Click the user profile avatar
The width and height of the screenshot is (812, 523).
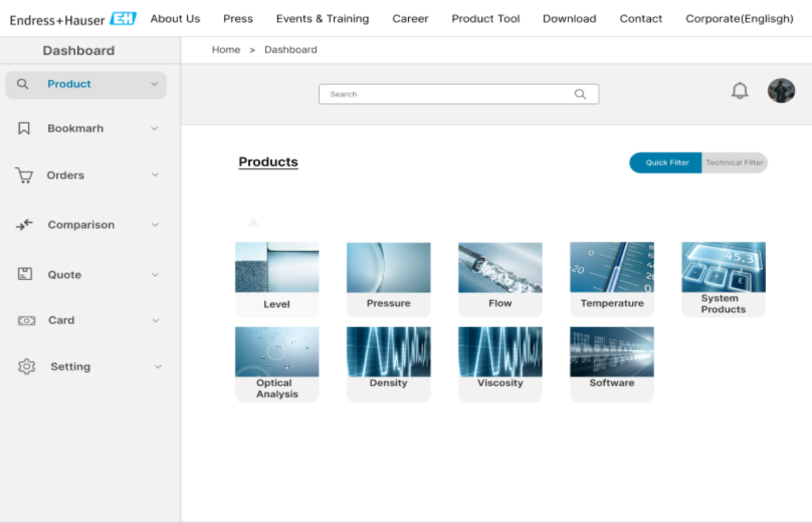(781, 91)
